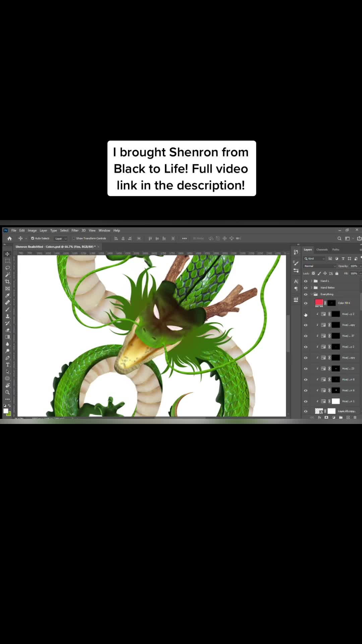This screenshot has height=644, width=362.
Task: Enable Show Transform Controls checkbox
Action: tap(74, 238)
